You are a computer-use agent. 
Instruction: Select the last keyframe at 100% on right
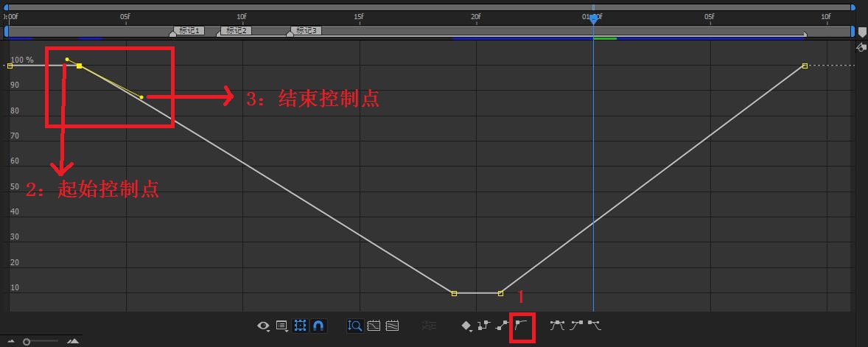click(x=805, y=66)
